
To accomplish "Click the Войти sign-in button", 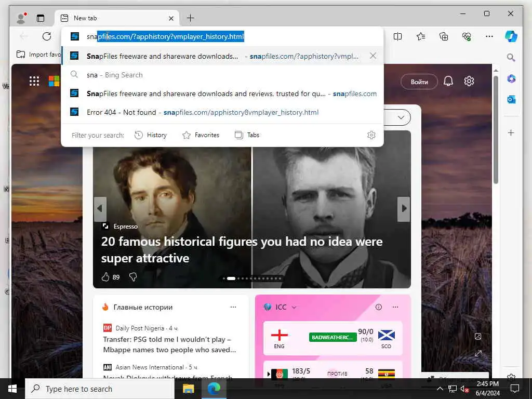I will [x=419, y=82].
